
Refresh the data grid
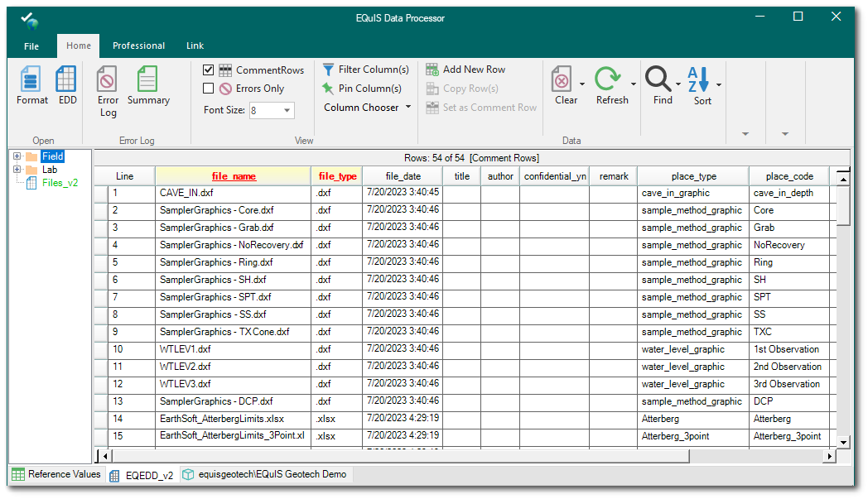click(x=610, y=86)
